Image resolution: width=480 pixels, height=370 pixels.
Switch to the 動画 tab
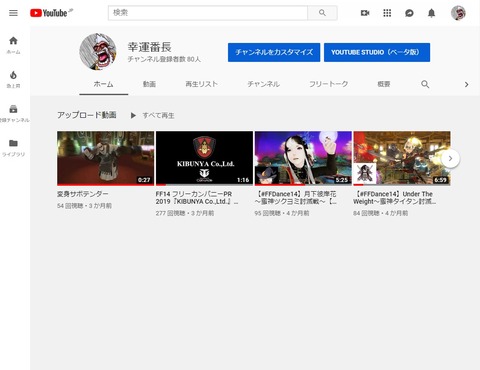[149, 84]
